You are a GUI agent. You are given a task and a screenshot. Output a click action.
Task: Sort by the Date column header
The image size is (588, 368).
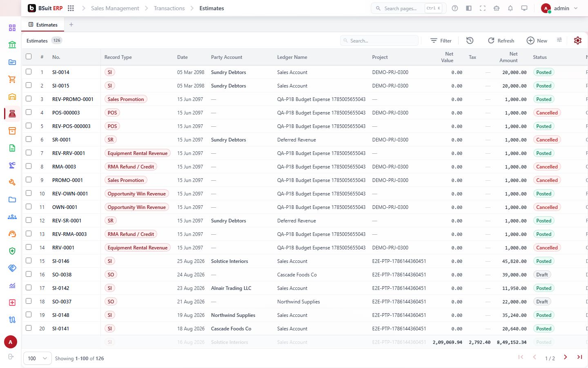click(182, 57)
